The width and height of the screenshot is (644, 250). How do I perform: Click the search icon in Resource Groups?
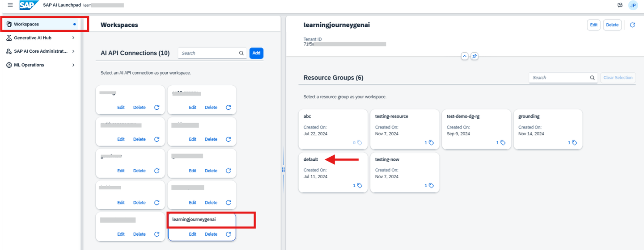pyautogui.click(x=593, y=78)
